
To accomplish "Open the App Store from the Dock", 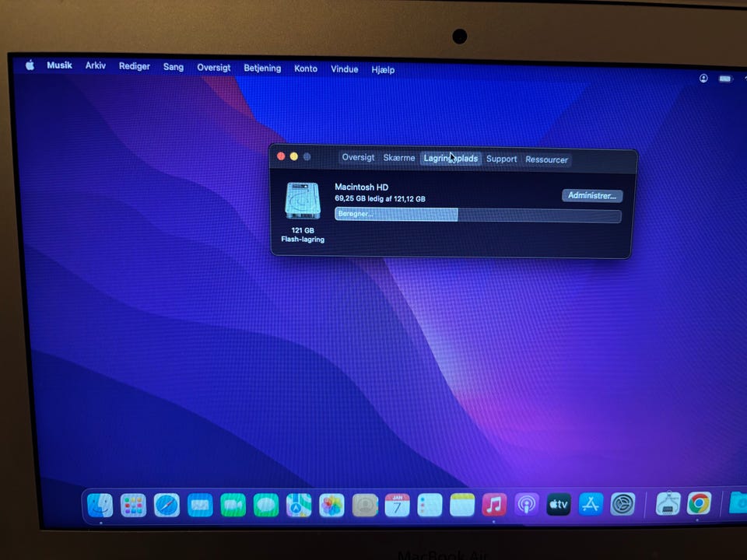I will pyautogui.click(x=591, y=504).
